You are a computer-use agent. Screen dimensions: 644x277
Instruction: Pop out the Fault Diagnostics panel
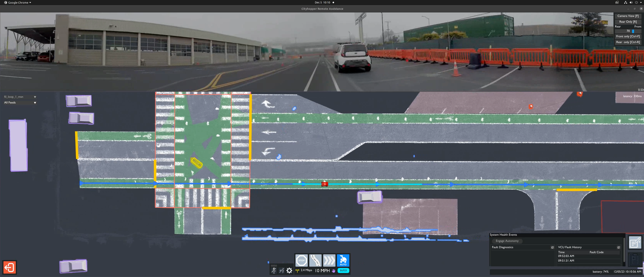552,247
